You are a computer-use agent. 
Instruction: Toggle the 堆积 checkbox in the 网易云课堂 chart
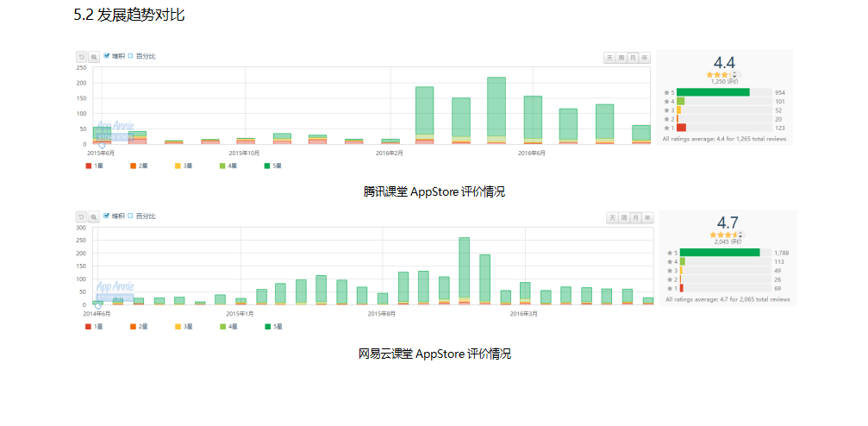coord(107,216)
